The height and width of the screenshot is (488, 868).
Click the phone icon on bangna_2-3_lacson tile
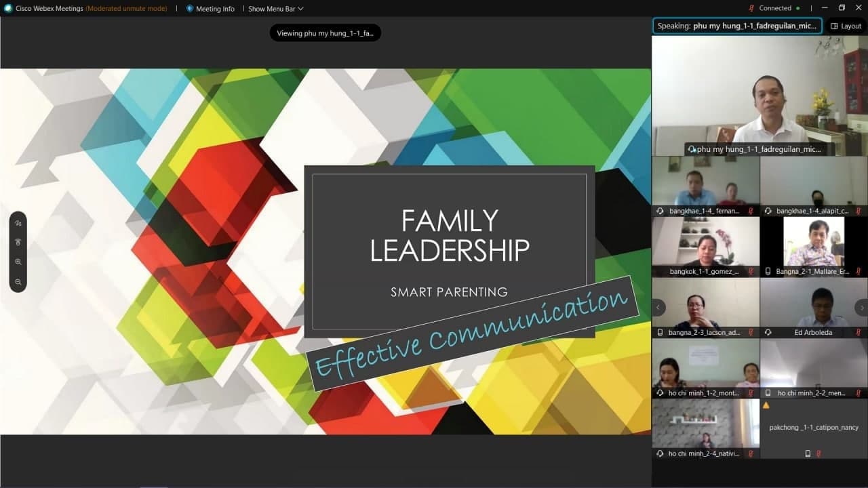click(660, 332)
